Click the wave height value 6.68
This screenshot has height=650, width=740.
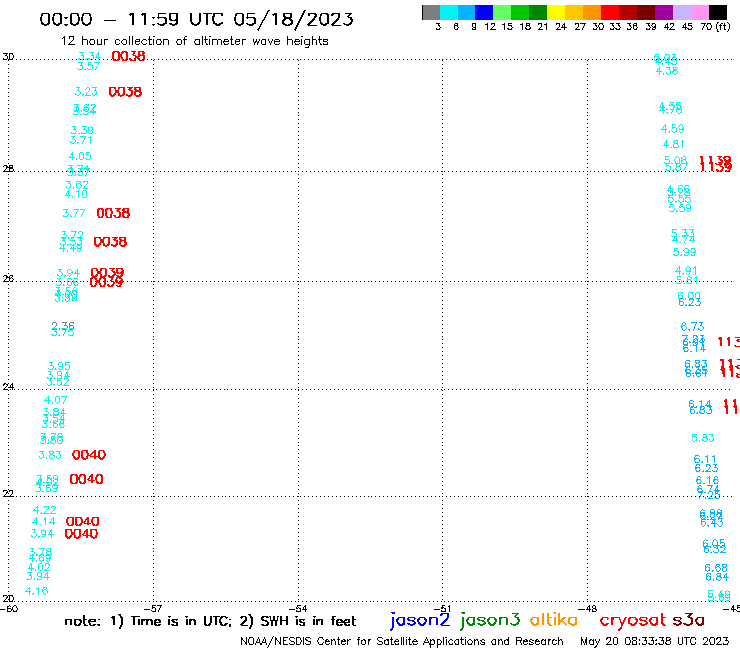point(716,568)
